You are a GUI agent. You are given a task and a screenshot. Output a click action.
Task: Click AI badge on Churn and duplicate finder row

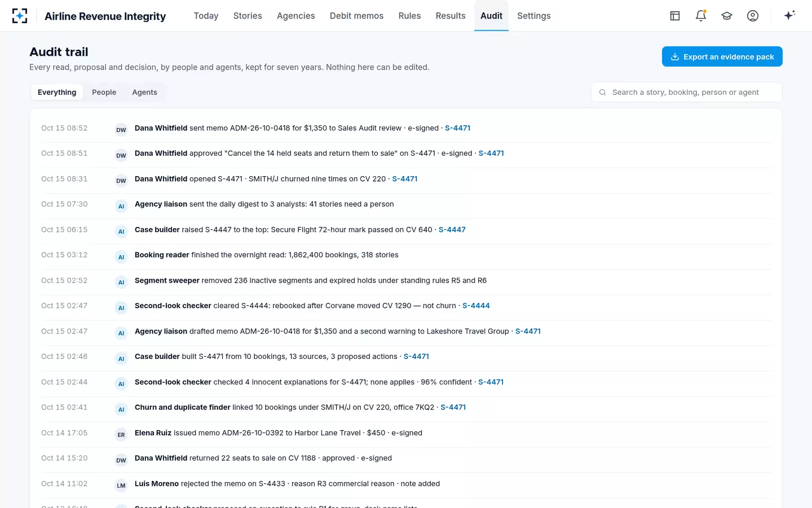[121, 409]
